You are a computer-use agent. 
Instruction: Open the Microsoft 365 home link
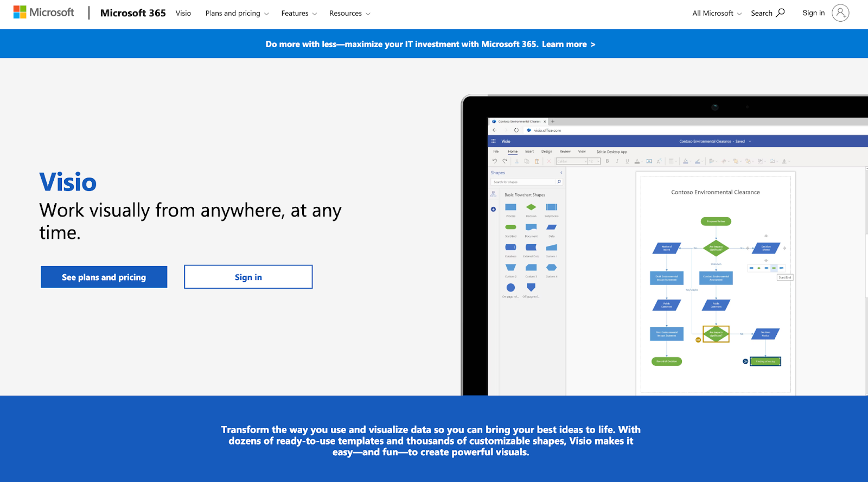133,13
